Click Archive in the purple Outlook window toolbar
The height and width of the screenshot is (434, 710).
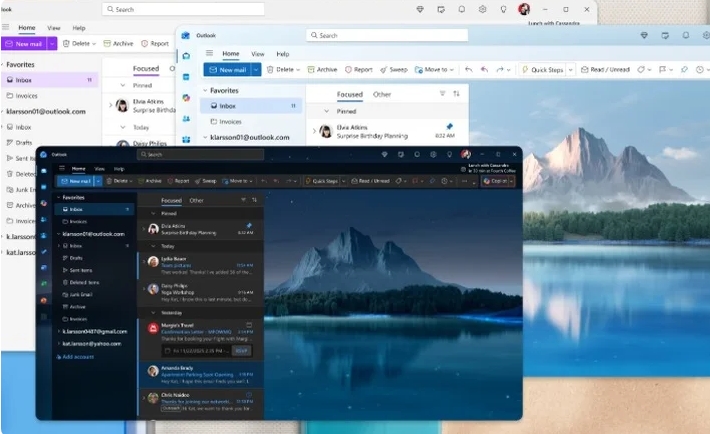119,43
